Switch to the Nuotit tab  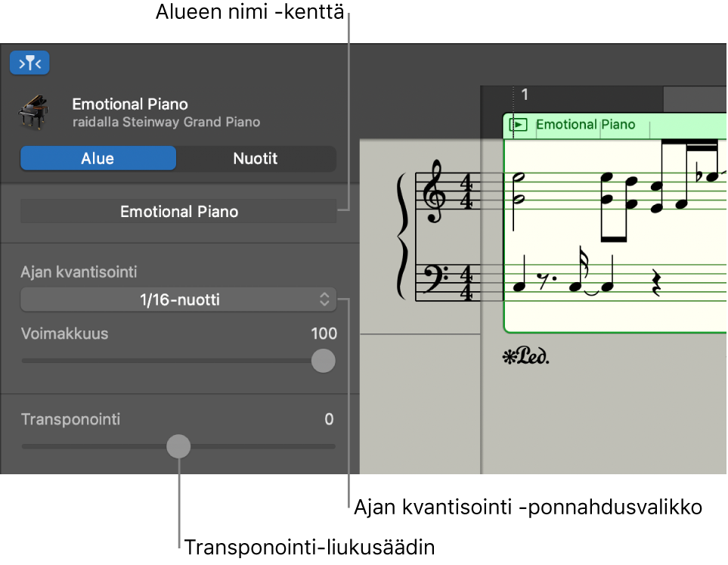point(256,158)
